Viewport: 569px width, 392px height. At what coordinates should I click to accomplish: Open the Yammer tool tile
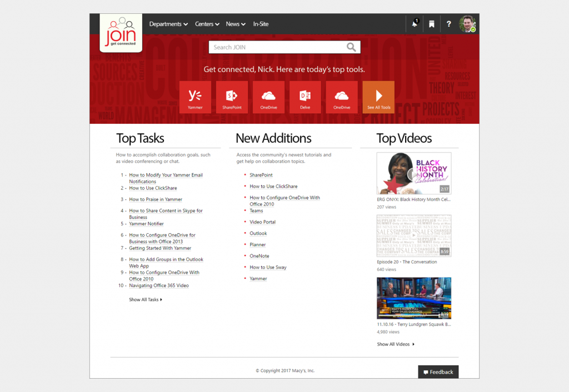tap(195, 97)
